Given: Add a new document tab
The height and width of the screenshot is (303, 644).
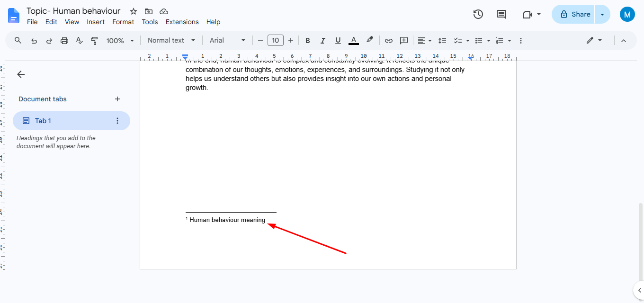Looking at the screenshot, I should tap(117, 99).
